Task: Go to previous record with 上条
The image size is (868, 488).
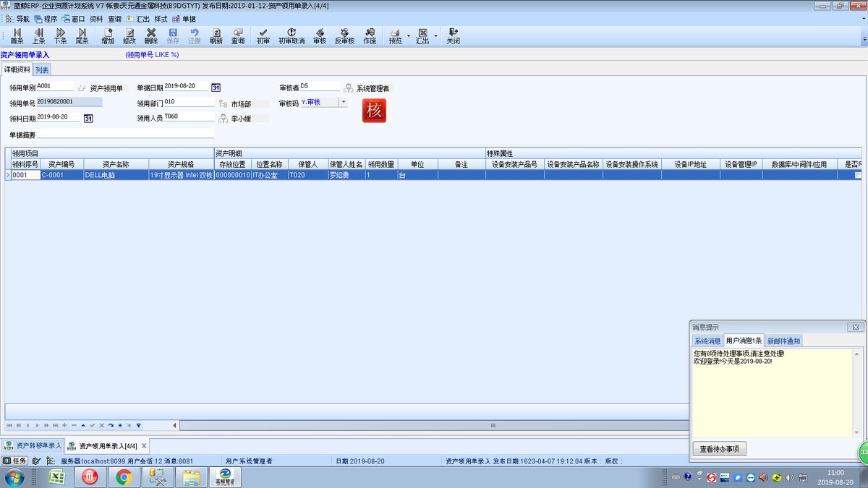Action: click(38, 36)
